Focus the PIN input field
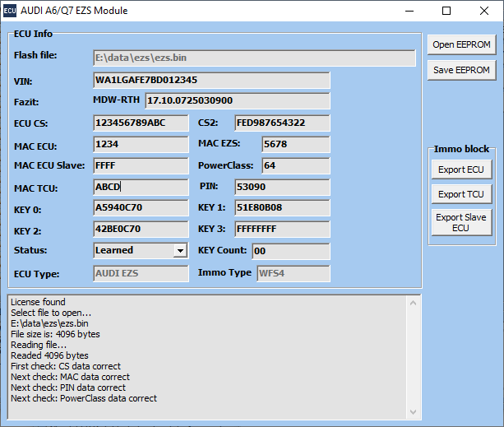This screenshot has width=504, height=427. pos(281,187)
